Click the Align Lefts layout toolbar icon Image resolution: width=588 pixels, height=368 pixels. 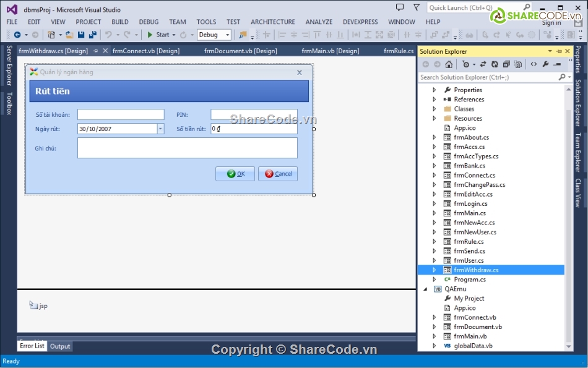coord(282,35)
